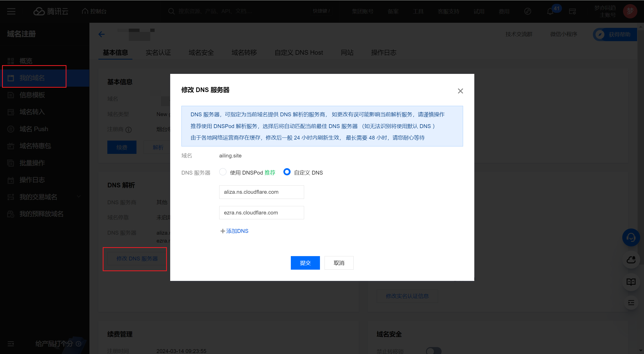Click the user avatar 梦
The image size is (644, 354).
pos(630,11)
